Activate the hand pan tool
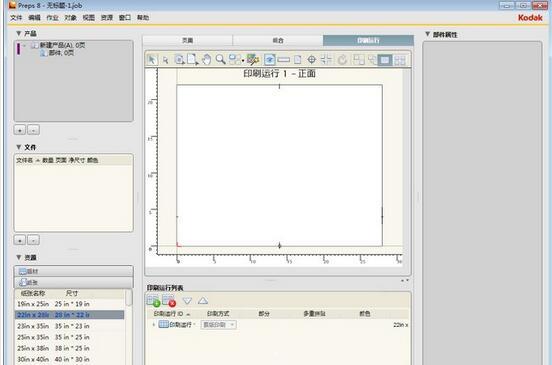This screenshot has width=552, height=365. click(x=206, y=59)
